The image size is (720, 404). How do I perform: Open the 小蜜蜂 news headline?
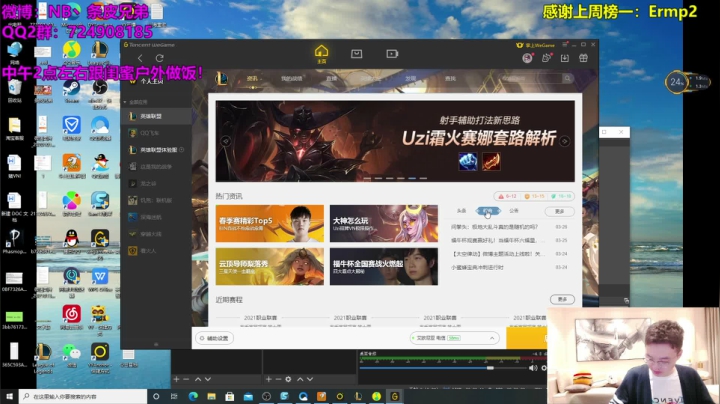pos(478,267)
